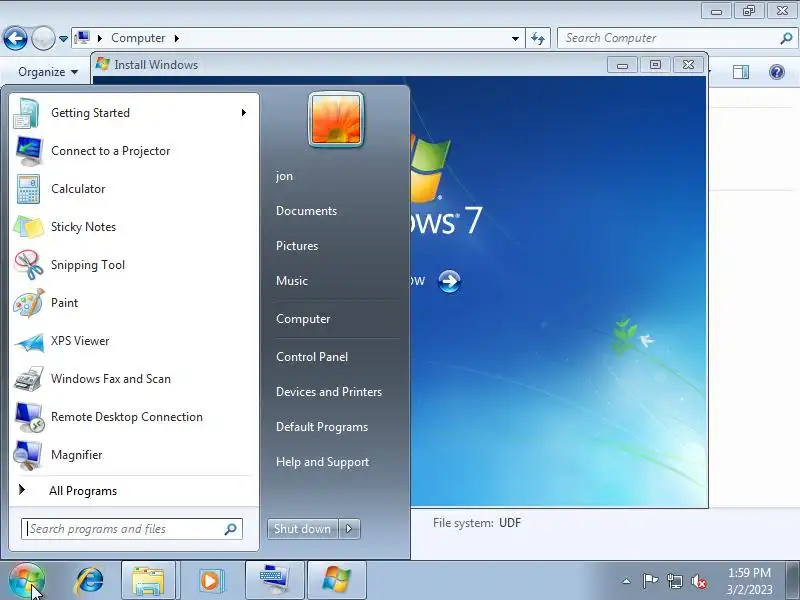Click the user account picture

pyautogui.click(x=336, y=119)
